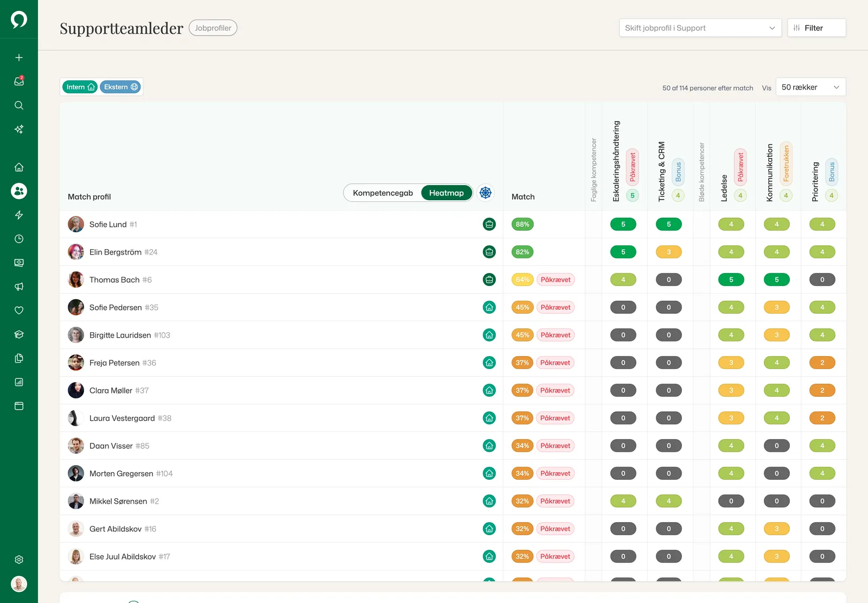This screenshot has height=603, width=868.
Task: Click the spider chart icon beside Heatmap
Action: tap(486, 193)
